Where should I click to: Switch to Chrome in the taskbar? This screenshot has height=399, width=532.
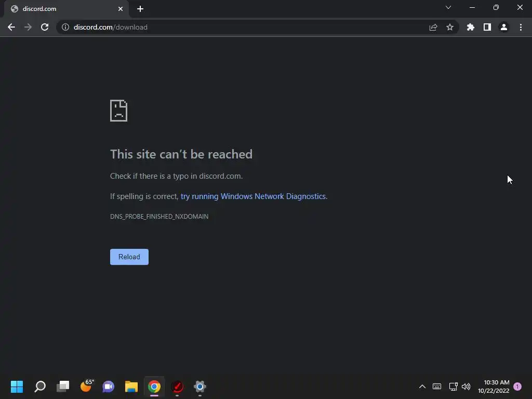click(154, 387)
